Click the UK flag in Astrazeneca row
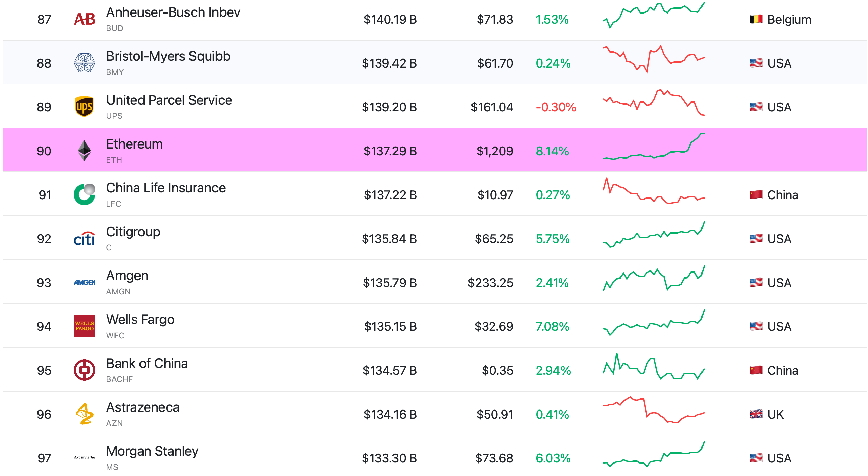Screen dimensions: 868x476 pyautogui.click(x=756, y=414)
